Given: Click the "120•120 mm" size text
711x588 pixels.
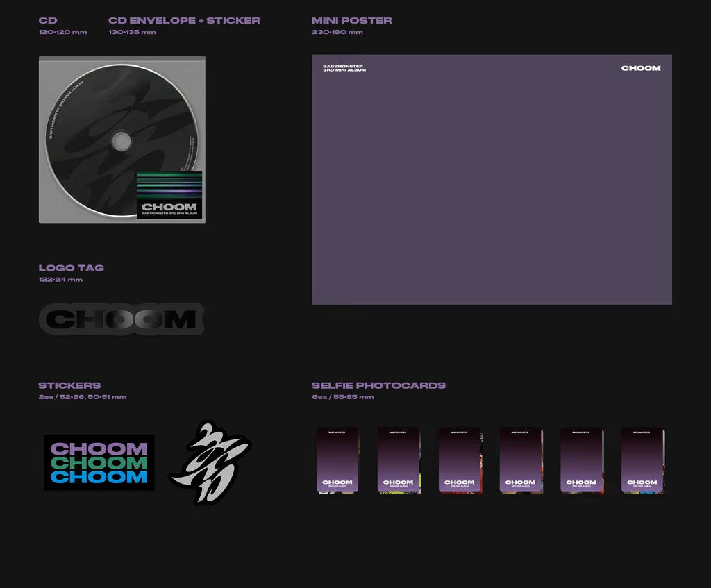Looking at the screenshot, I should coord(63,32).
